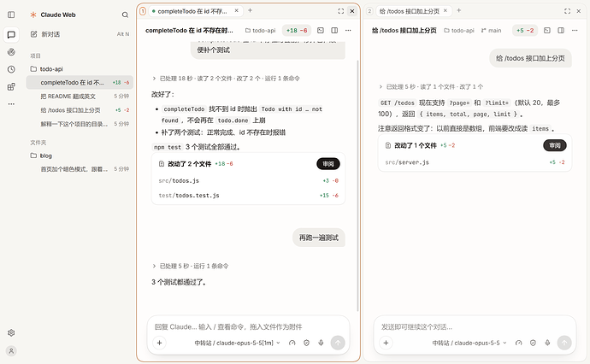Click the 发送即可继续这个对话 input field
590x364 pixels.
[475, 326]
